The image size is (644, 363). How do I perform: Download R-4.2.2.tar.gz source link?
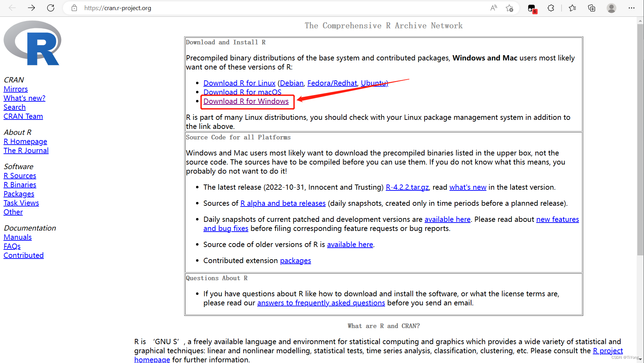(407, 187)
